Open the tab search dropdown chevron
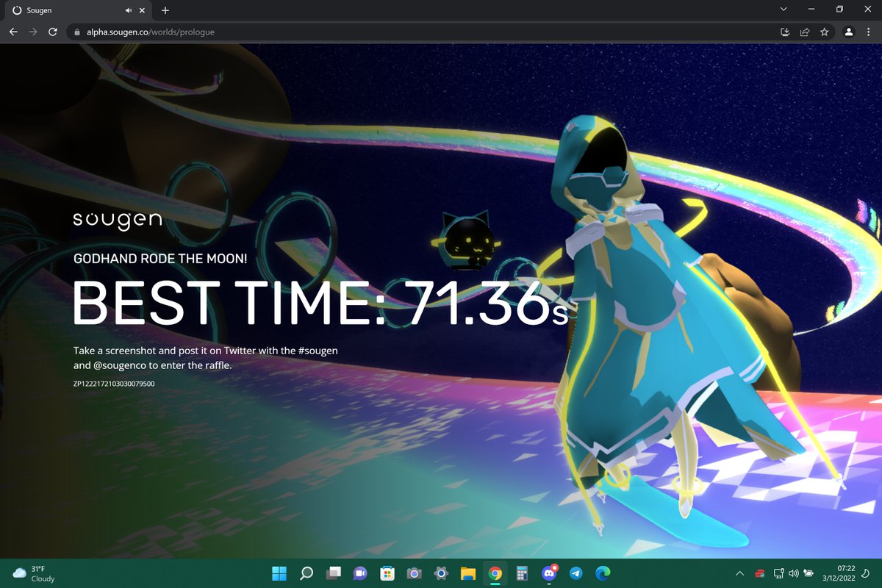This screenshot has height=588, width=882. (784, 10)
